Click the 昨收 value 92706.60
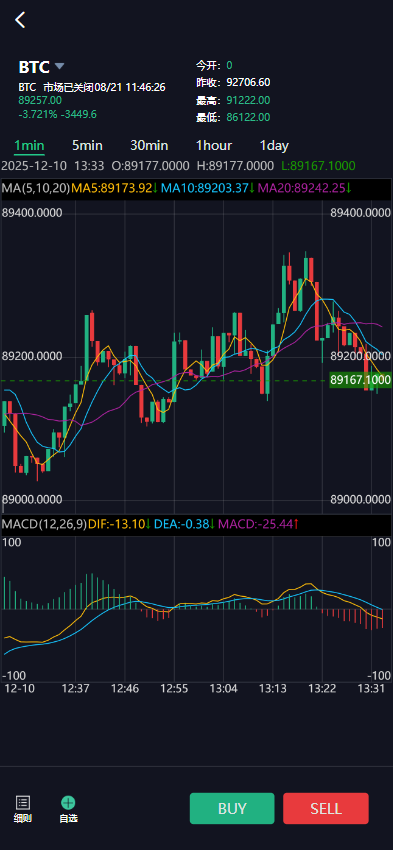Viewport: 393px width, 850px height. point(248,82)
